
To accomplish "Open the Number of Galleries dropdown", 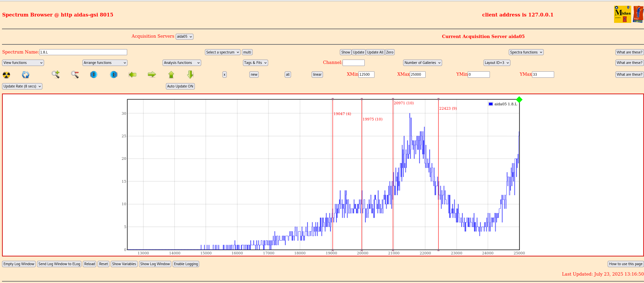I will pos(422,63).
